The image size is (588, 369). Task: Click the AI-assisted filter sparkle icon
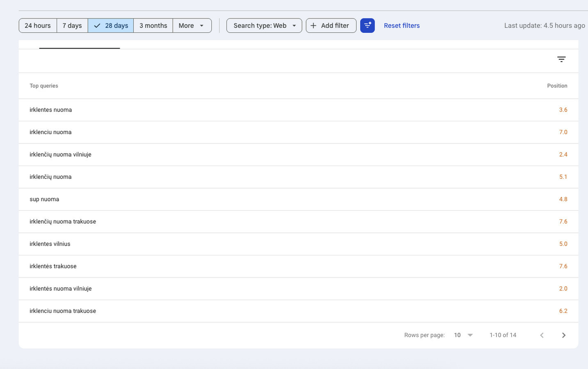(x=367, y=25)
